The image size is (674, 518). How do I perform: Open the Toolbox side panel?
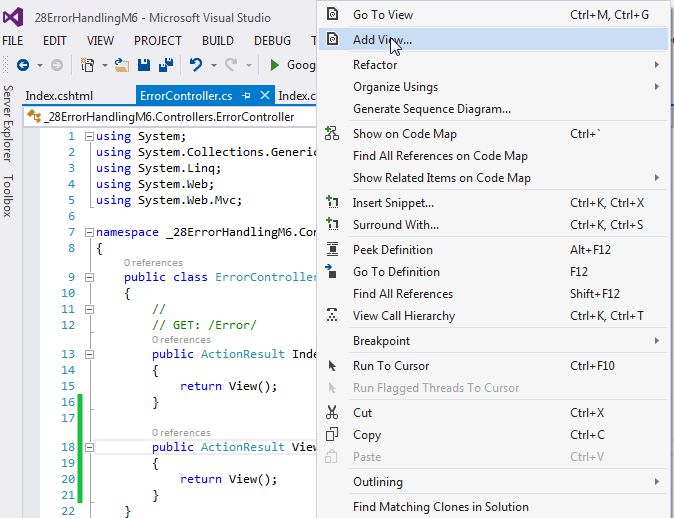tap(8, 196)
